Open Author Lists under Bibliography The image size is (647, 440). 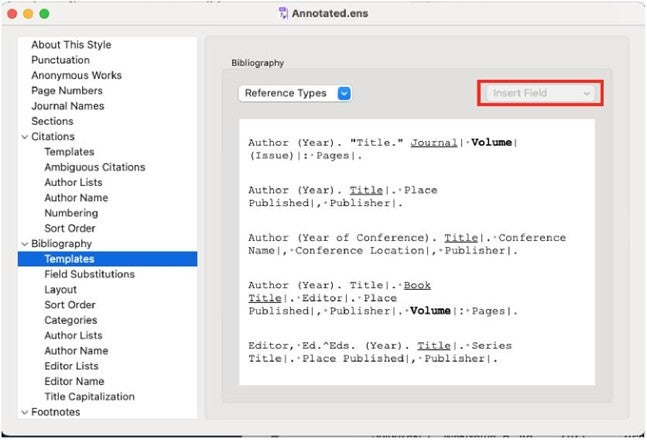(x=73, y=335)
